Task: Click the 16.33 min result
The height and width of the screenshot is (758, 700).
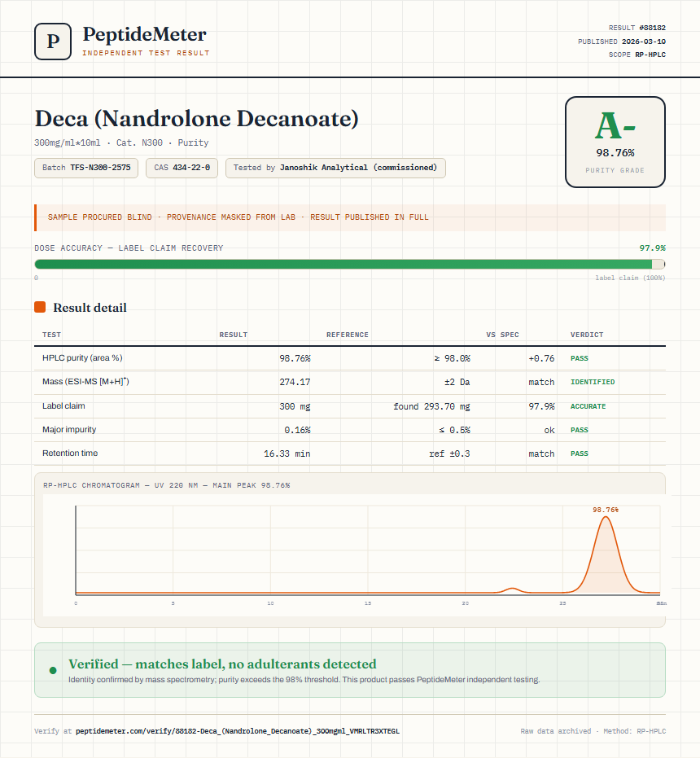Action: (287, 453)
